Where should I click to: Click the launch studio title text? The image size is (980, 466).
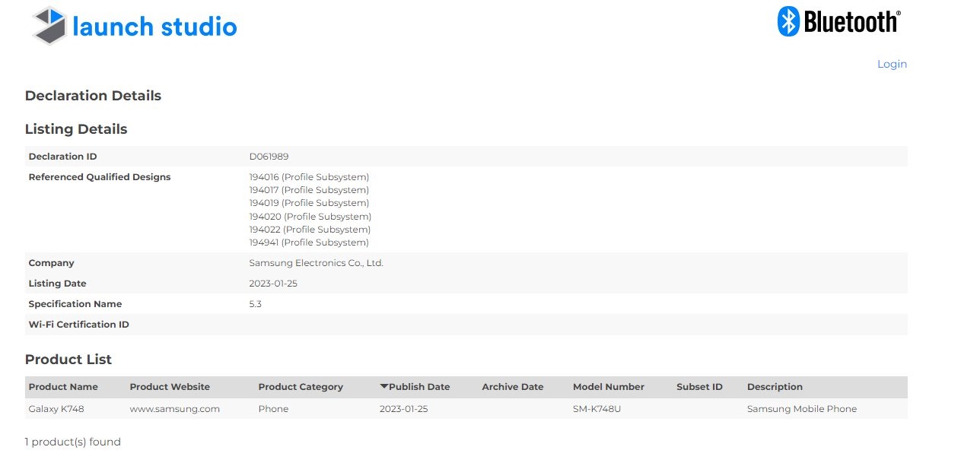(x=154, y=27)
